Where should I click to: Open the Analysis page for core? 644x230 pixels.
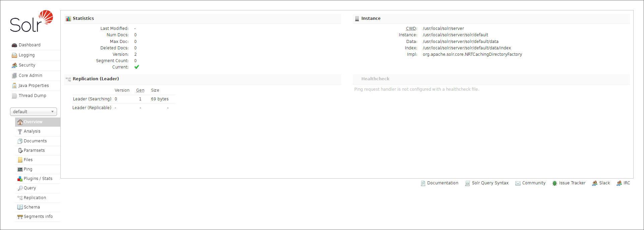[x=32, y=131]
